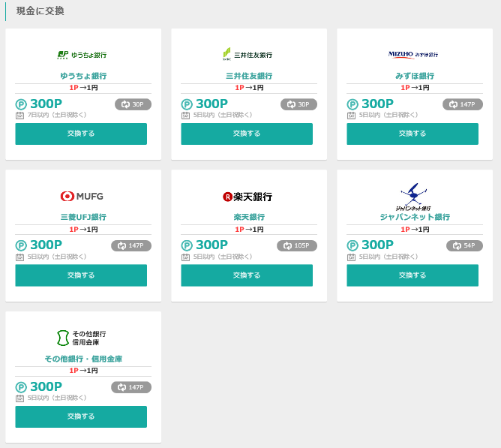Viewport: 501px width, 448px height.
Task: Click 1P→1円 rate on 楽天銀行 card
Action: coord(249,230)
